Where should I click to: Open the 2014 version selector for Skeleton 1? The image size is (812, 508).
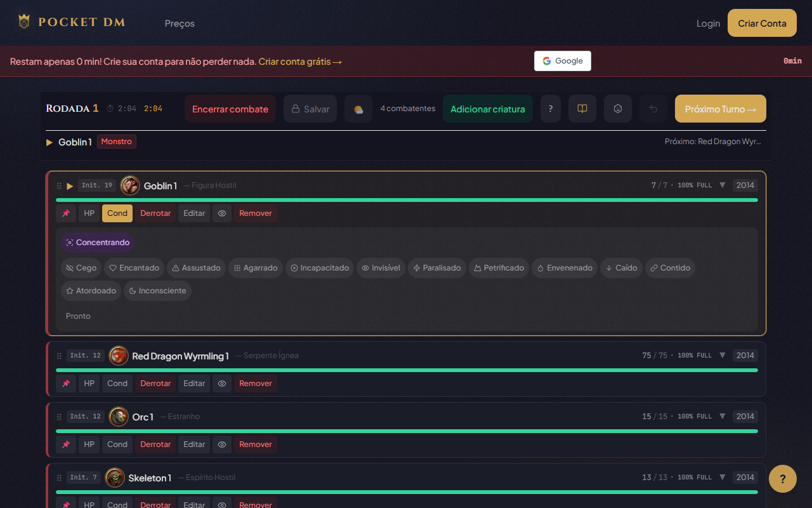(745, 478)
